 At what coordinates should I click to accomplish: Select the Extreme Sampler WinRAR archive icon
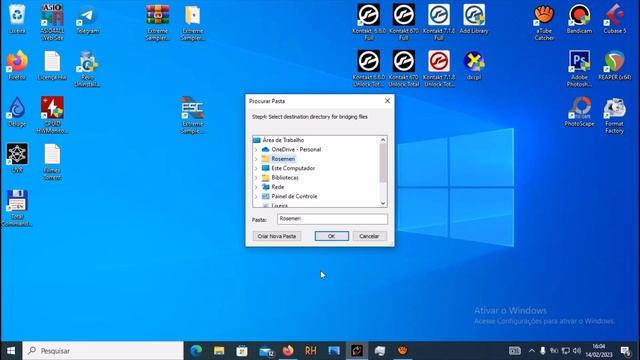click(158, 22)
